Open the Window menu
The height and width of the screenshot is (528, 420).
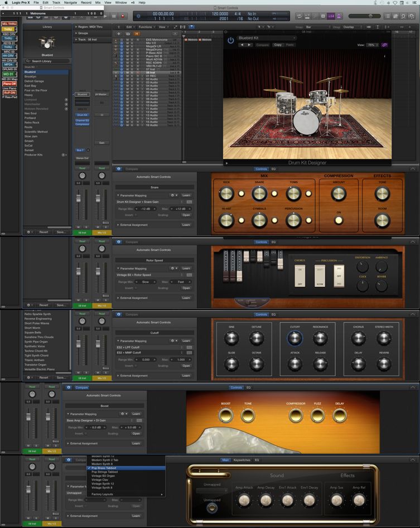click(x=121, y=2)
